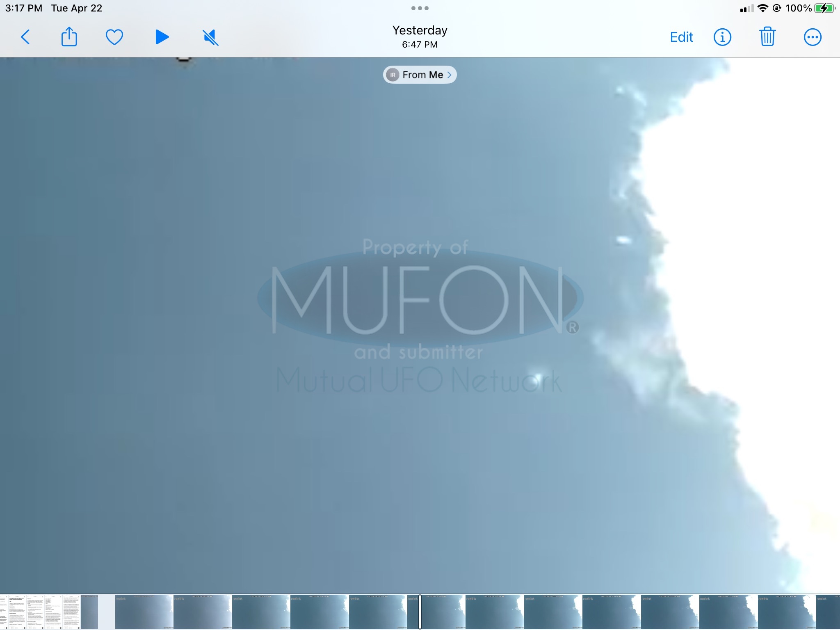This screenshot has height=630, width=840.
Task: Play the video
Action: tap(162, 37)
